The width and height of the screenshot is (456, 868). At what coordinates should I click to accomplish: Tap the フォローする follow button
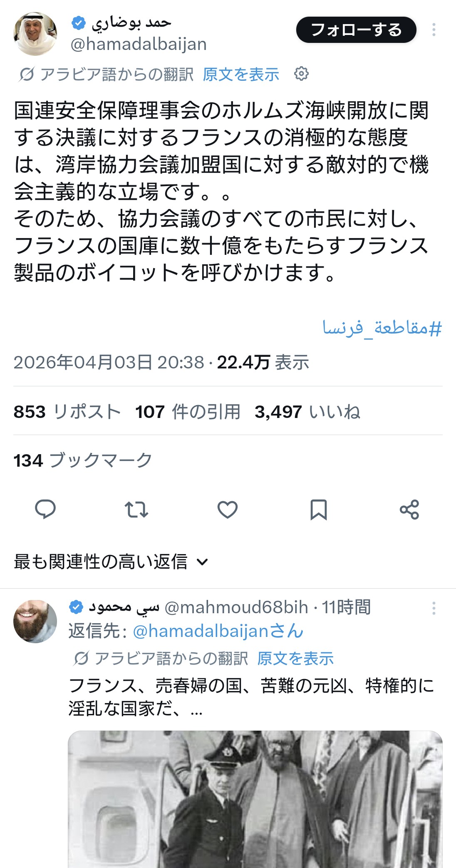click(x=356, y=30)
